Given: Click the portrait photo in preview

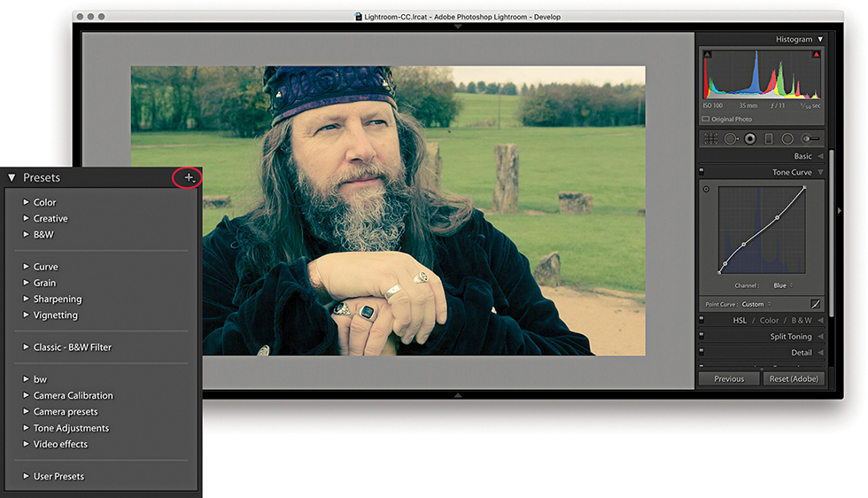Looking at the screenshot, I should 388,211.
